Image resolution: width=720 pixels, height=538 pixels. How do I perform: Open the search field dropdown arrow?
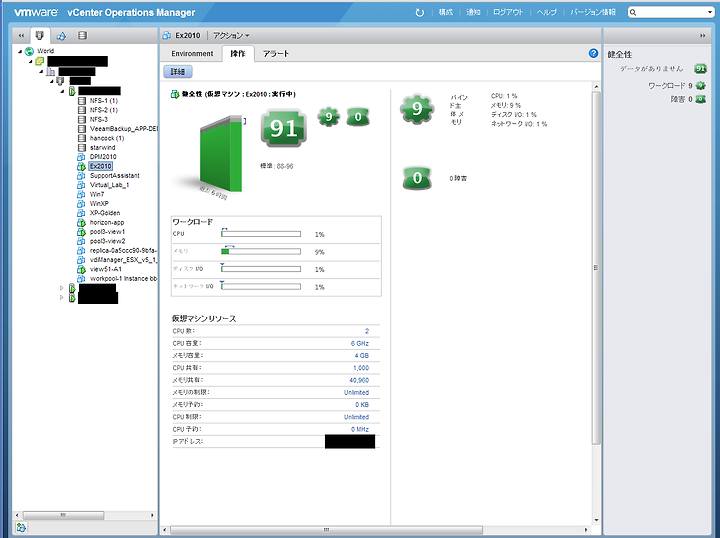point(710,12)
